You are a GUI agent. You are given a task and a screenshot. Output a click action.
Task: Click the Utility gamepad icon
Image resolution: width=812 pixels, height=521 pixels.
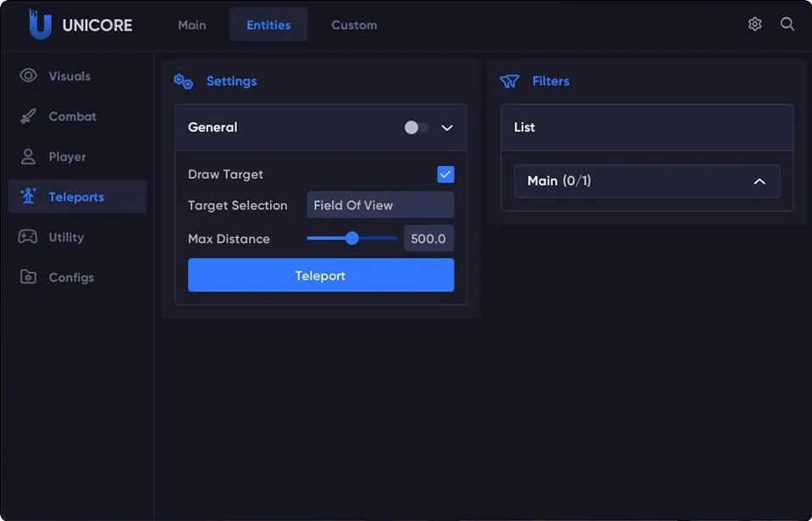click(29, 237)
